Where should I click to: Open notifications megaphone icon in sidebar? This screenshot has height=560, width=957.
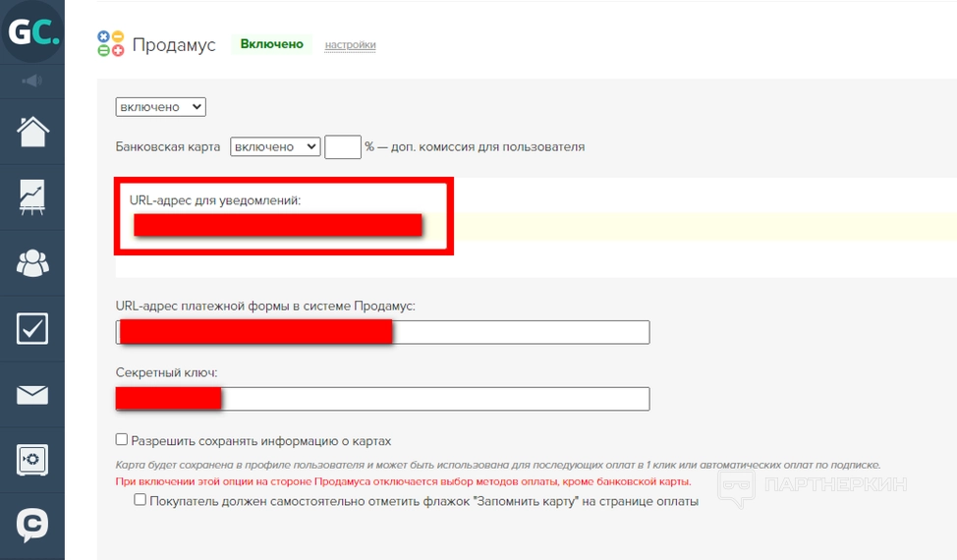pyautogui.click(x=32, y=81)
